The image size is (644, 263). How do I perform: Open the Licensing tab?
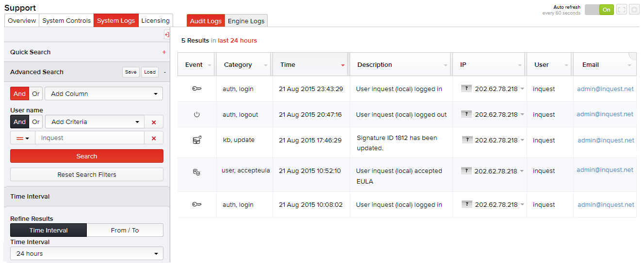155,21
